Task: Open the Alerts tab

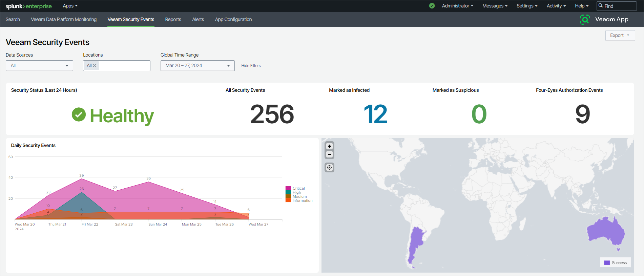Action: (x=198, y=20)
